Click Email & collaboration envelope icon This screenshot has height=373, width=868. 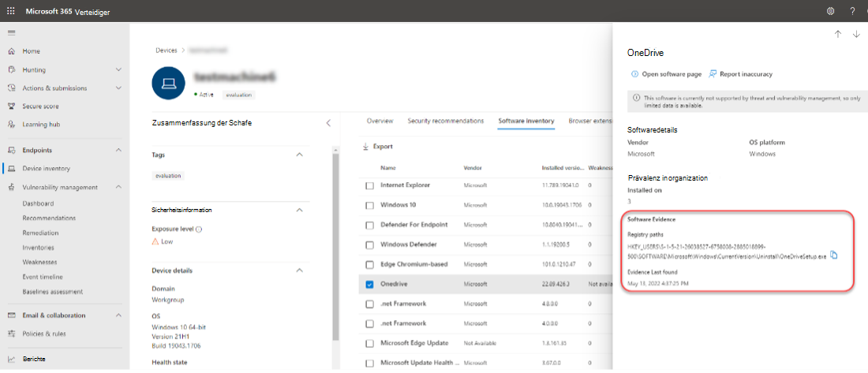click(x=11, y=315)
